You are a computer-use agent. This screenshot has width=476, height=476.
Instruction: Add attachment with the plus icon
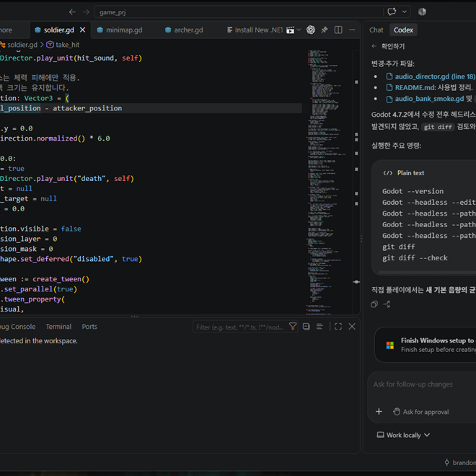tap(379, 412)
